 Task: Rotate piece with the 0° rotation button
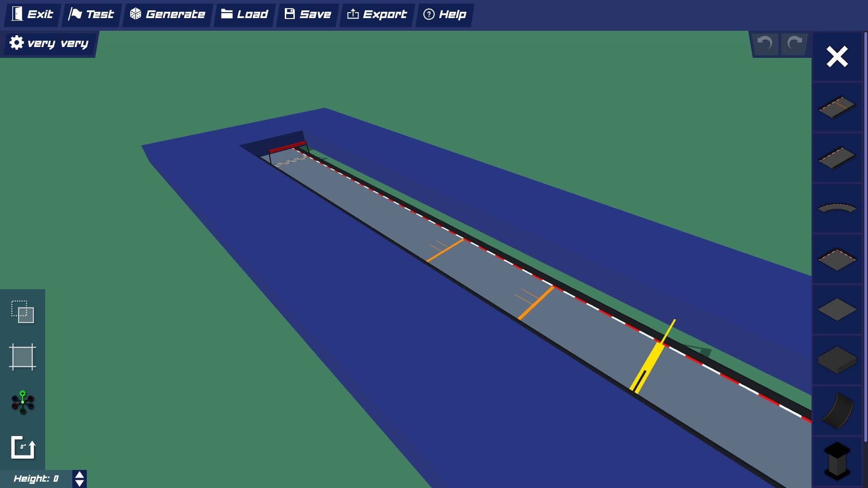[x=23, y=448]
